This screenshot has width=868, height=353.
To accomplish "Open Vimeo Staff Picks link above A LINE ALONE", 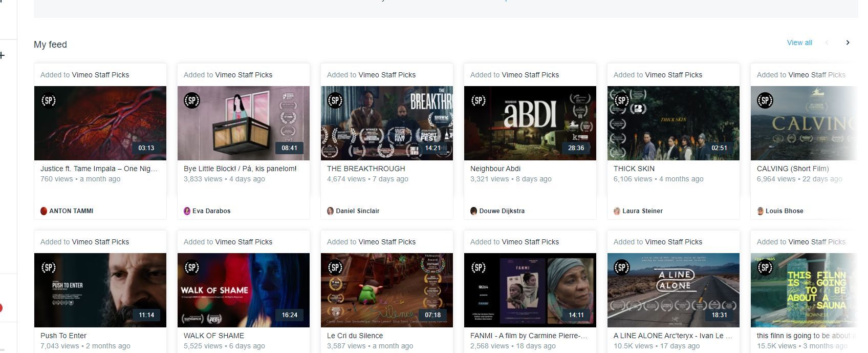I will coord(674,242).
